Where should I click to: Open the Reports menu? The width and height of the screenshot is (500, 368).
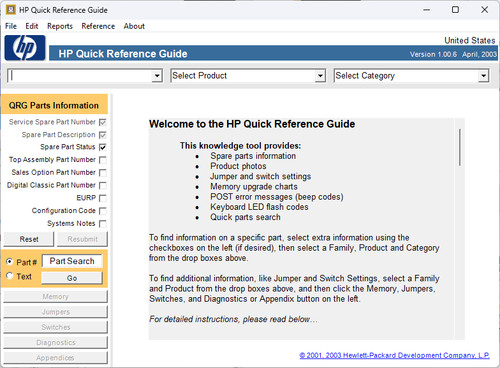click(x=60, y=26)
